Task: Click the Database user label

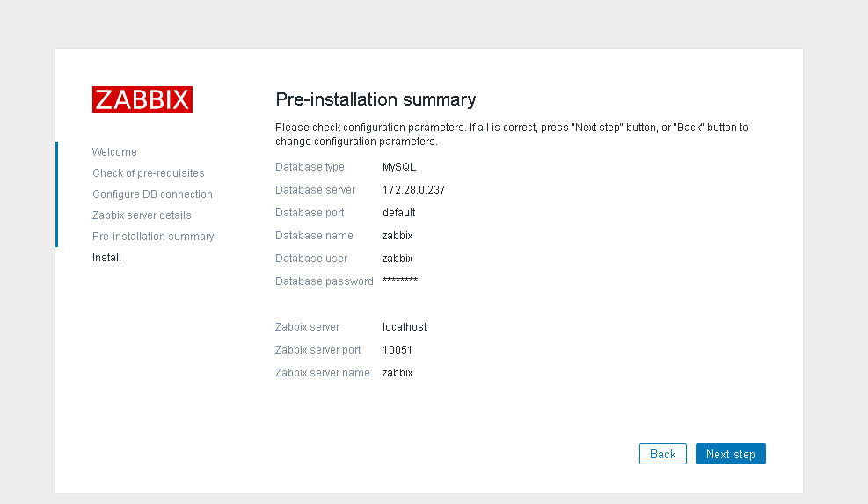Action: click(x=311, y=258)
